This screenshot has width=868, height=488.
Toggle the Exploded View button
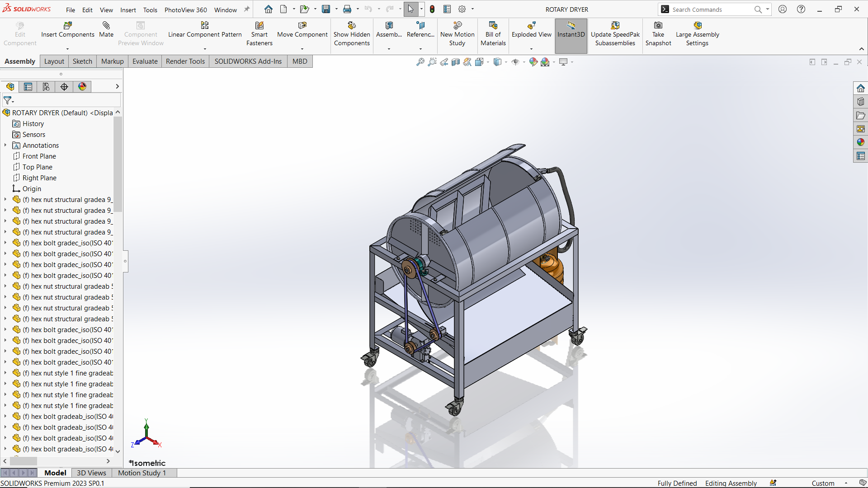pos(531,29)
